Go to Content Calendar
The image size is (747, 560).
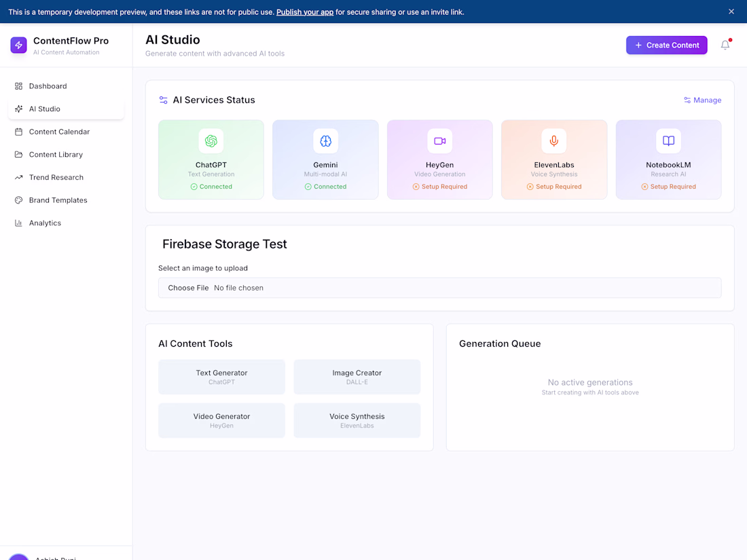[67, 132]
